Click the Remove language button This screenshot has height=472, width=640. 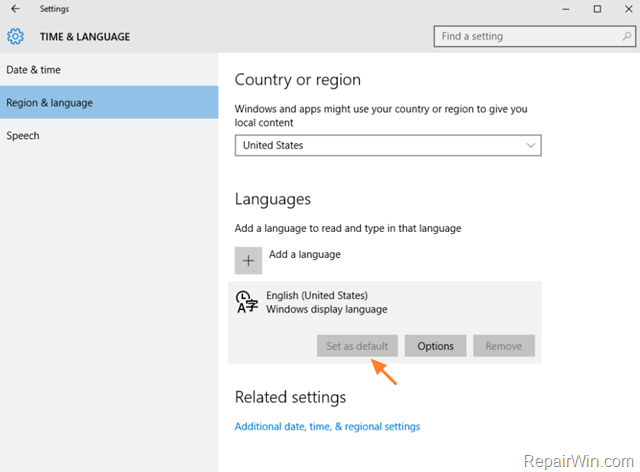[504, 346]
